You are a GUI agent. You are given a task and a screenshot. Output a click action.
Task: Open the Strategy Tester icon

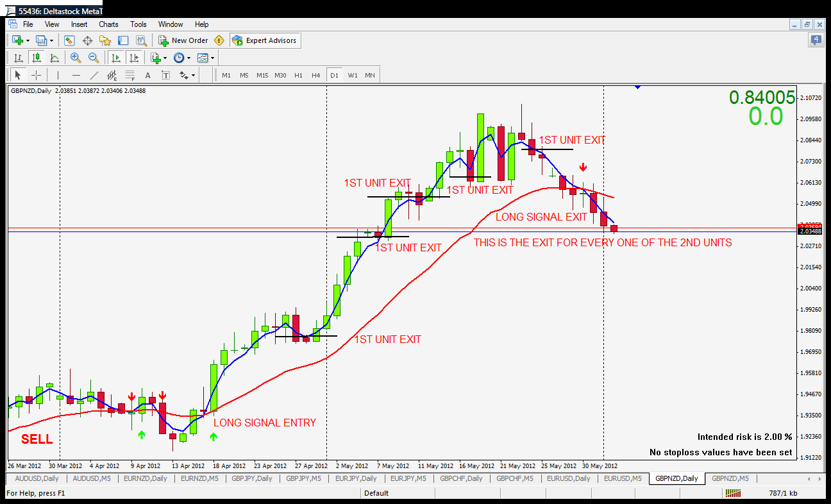141,40
